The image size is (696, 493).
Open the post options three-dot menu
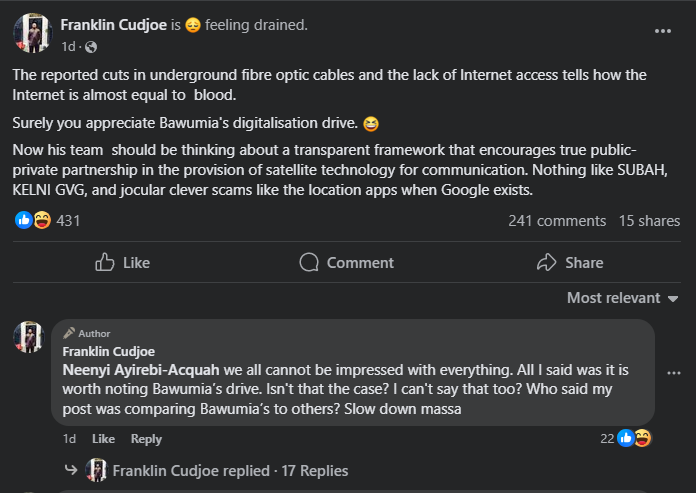click(x=662, y=31)
